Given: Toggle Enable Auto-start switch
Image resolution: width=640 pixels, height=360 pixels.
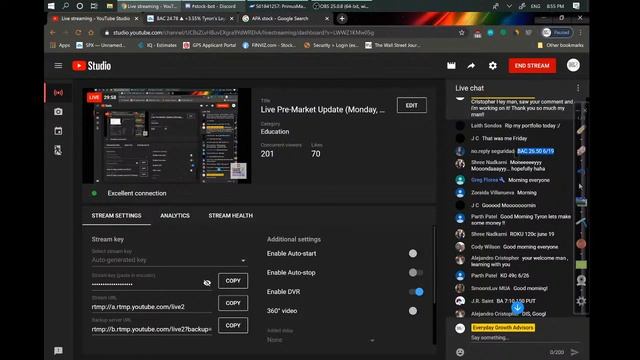Looking at the screenshot, I should 415,253.
